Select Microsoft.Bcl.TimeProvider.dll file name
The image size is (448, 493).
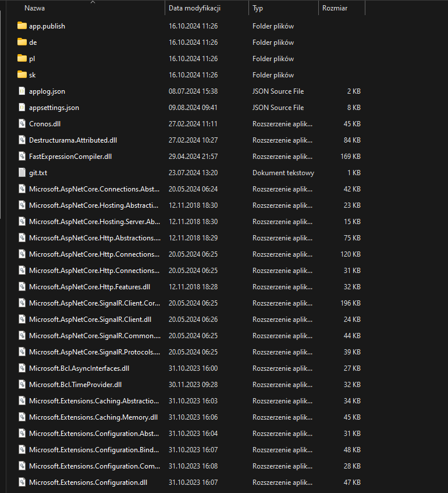coord(76,385)
